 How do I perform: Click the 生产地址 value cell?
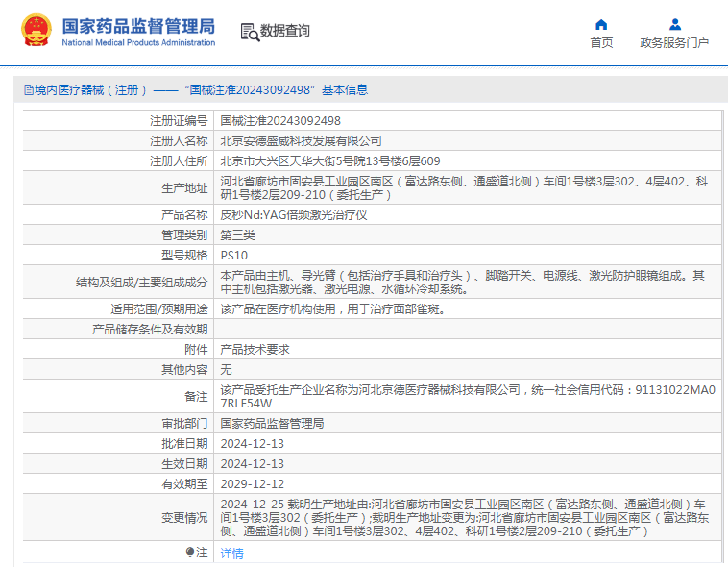pyautogui.click(x=467, y=187)
